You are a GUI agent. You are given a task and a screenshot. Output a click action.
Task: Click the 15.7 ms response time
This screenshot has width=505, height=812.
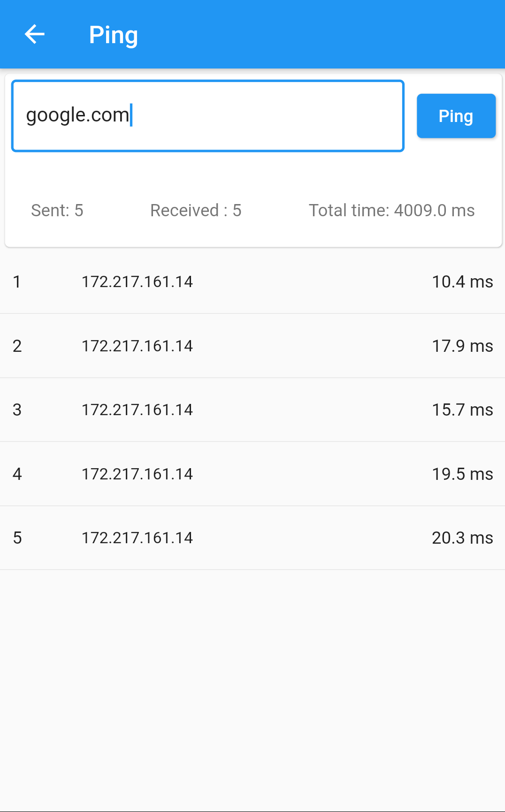[x=462, y=410]
